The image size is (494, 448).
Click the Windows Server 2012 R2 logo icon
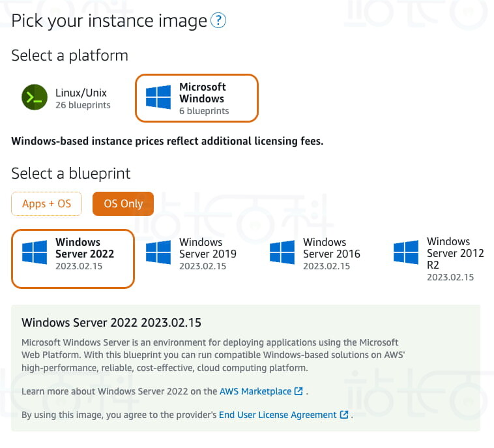tap(406, 252)
